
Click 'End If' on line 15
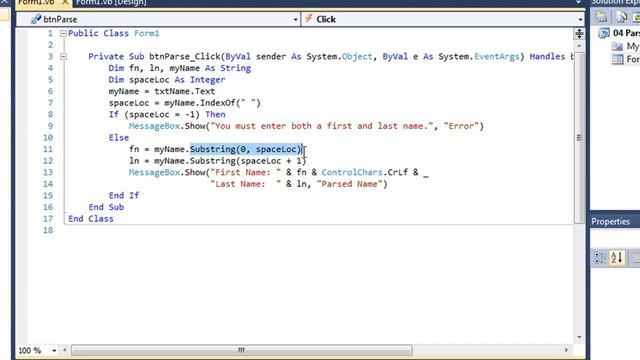coord(124,196)
